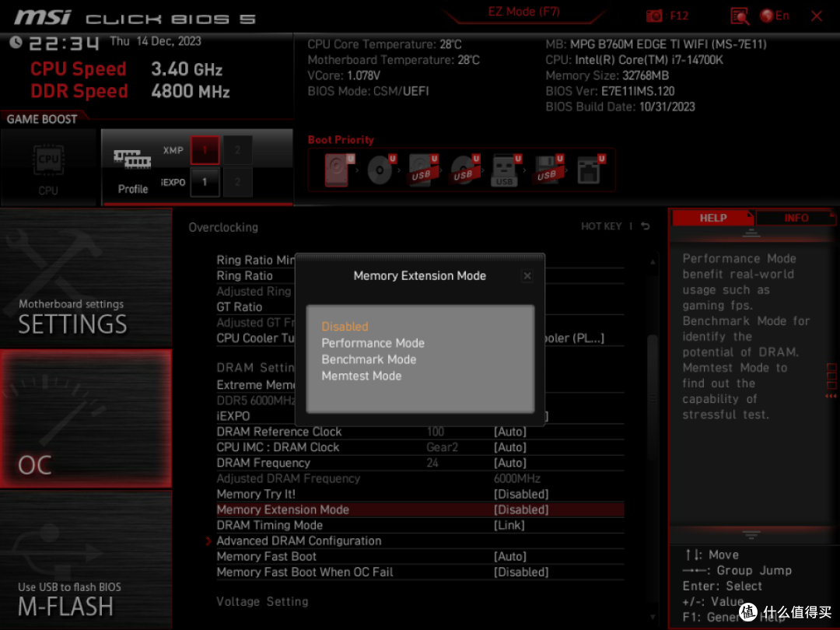Enable XMP profile 2
The width and height of the screenshot is (840, 630).
click(237, 150)
